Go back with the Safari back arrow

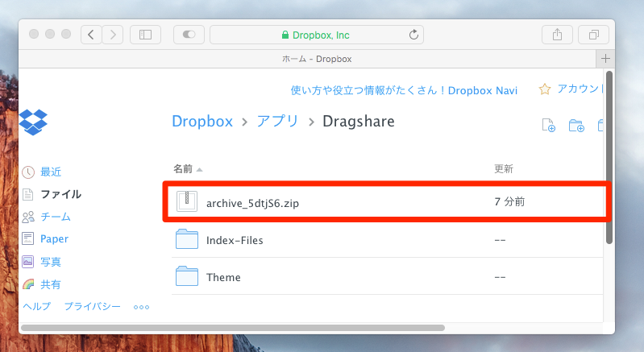click(x=91, y=35)
